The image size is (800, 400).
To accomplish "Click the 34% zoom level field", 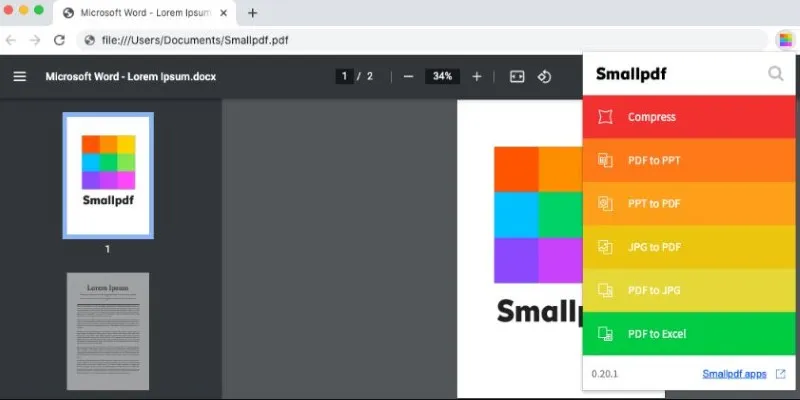I will point(442,77).
